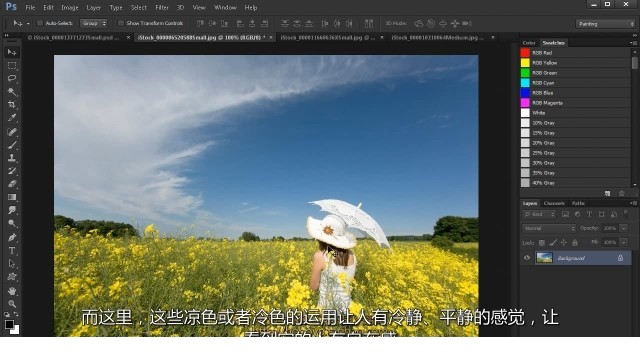Toggle the layer filtering on/off switch
The image size is (640, 360).
[x=625, y=213]
